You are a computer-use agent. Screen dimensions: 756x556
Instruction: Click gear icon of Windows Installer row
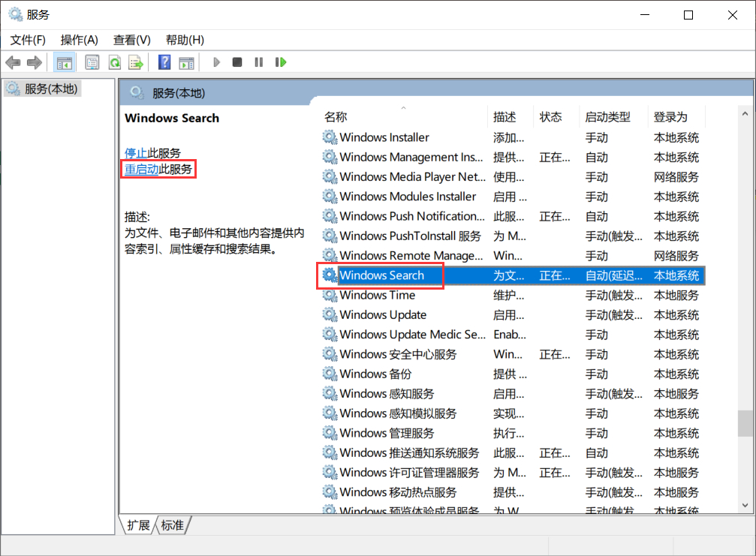click(x=330, y=137)
